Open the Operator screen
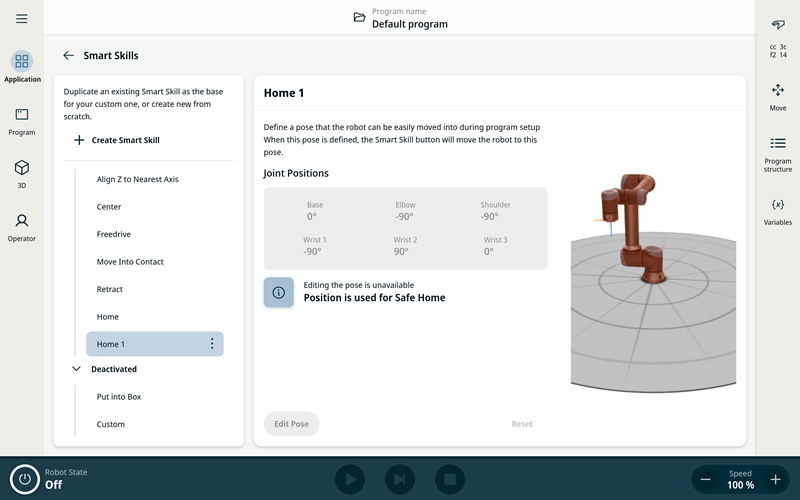 (x=22, y=226)
